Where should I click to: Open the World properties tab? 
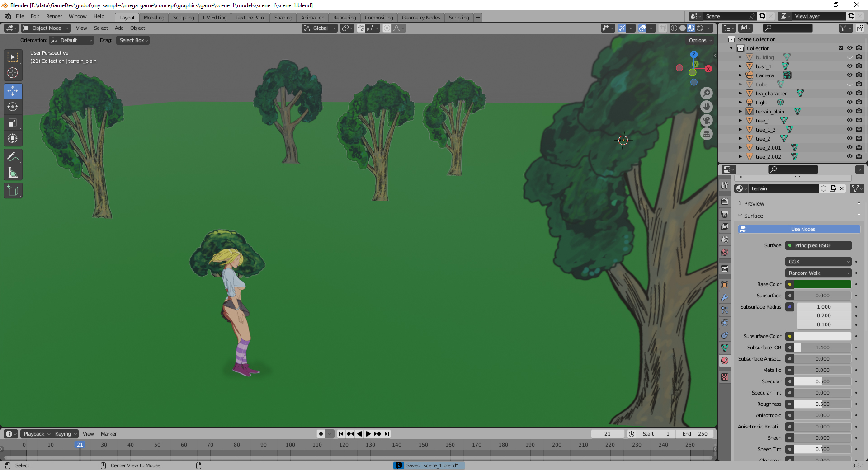point(725,252)
